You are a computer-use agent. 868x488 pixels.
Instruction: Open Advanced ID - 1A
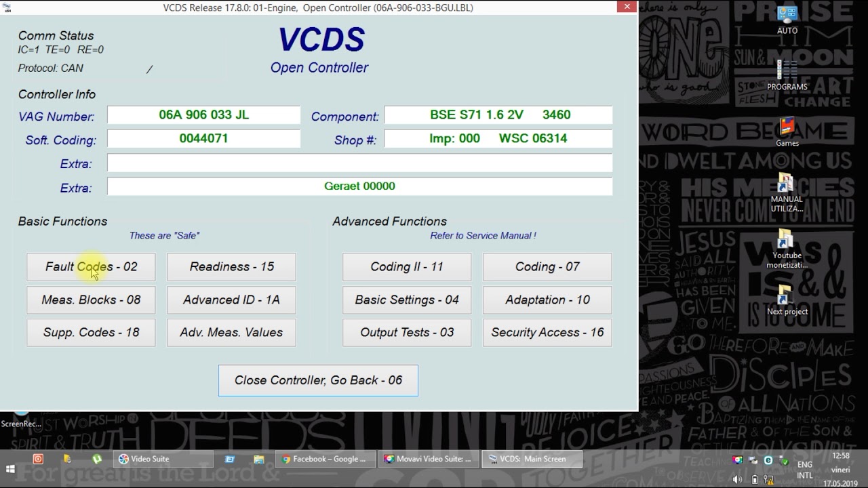click(231, 300)
